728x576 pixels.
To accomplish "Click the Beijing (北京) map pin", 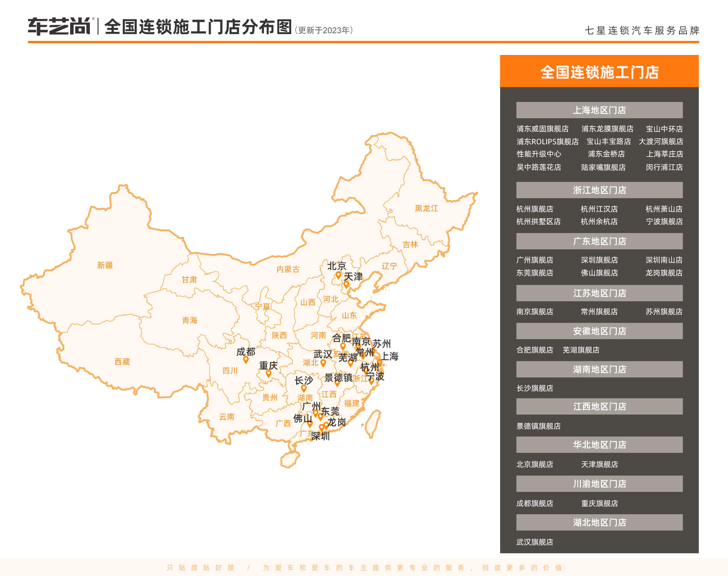I will [x=338, y=275].
